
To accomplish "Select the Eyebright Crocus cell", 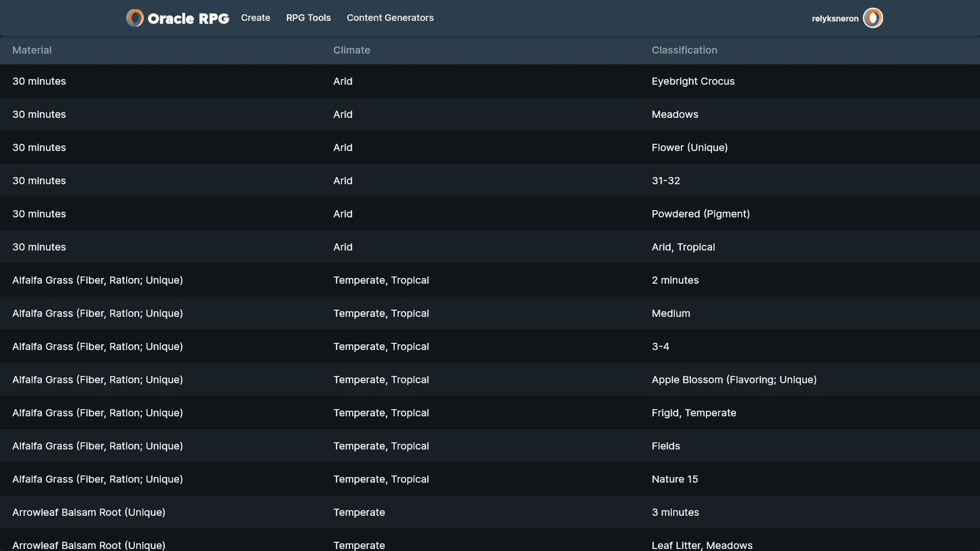I will (x=693, y=81).
